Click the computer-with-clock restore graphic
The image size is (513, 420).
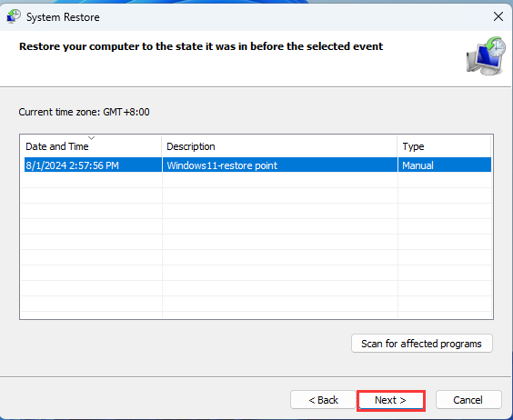[x=486, y=55]
